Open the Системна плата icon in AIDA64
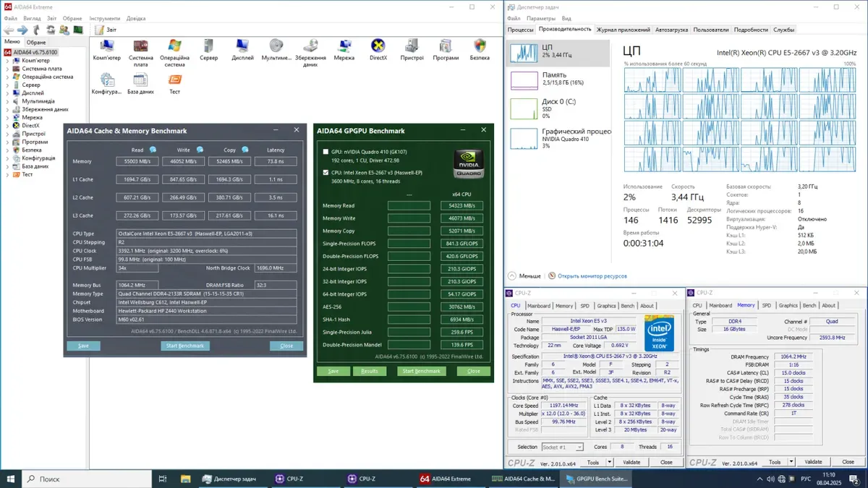Screen dimensions: 868x488 (141, 47)
